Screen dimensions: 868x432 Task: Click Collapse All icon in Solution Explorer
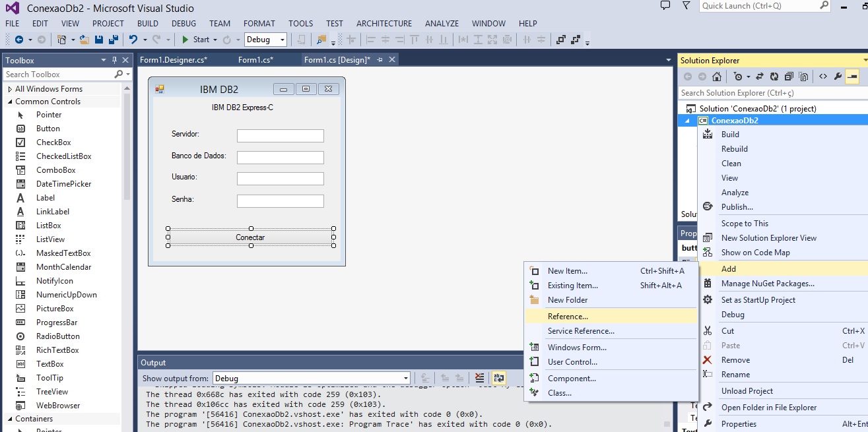click(x=789, y=77)
